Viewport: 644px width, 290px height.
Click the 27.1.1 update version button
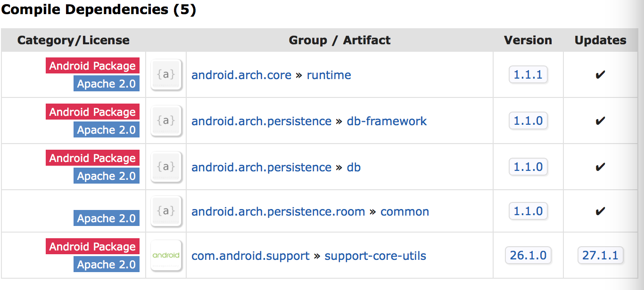(x=600, y=256)
